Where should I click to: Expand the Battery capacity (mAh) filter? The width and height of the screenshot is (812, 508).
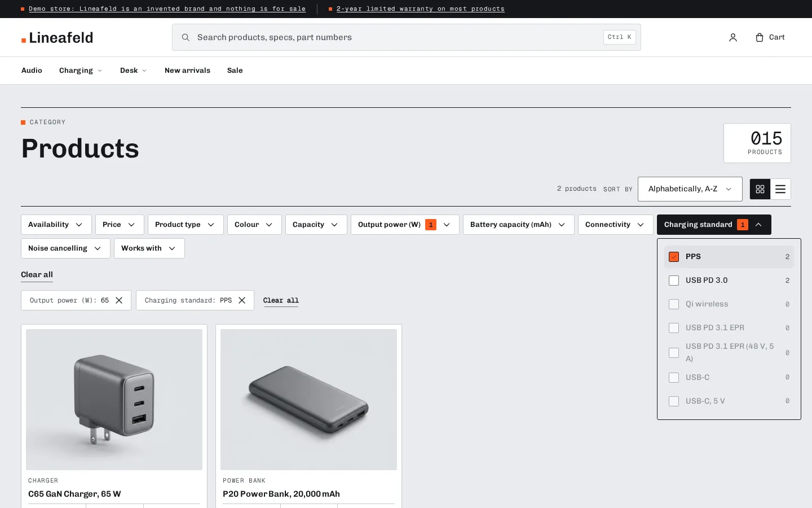[x=518, y=225]
